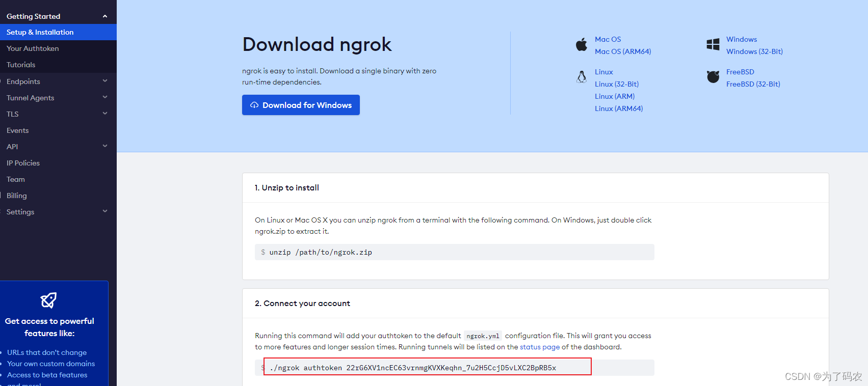Click '1. Unzip to install' heading

pos(287,188)
